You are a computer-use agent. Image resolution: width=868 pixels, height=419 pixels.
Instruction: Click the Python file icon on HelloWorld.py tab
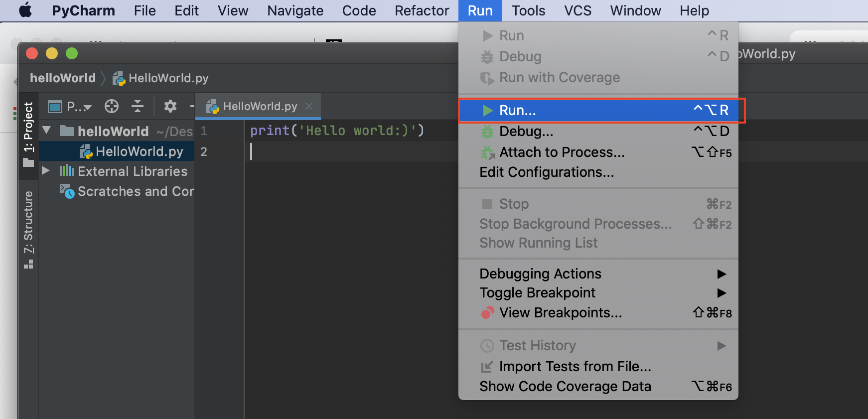pyautogui.click(x=213, y=107)
